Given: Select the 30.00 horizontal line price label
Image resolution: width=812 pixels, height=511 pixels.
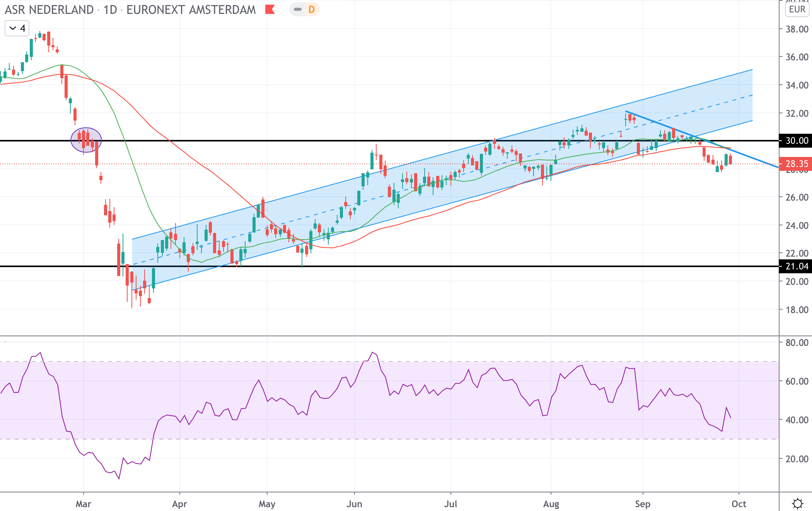Looking at the screenshot, I should point(795,141).
